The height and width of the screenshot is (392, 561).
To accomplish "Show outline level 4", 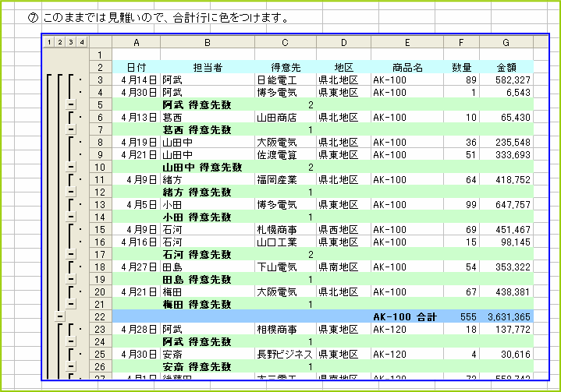I will [82, 42].
